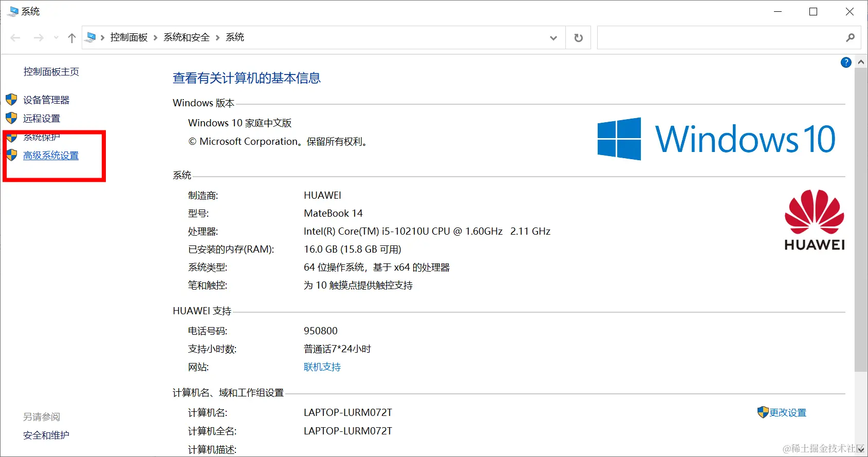Image resolution: width=868 pixels, height=457 pixels.
Task: Click the system icon in title bar
Action: [x=14, y=11]
